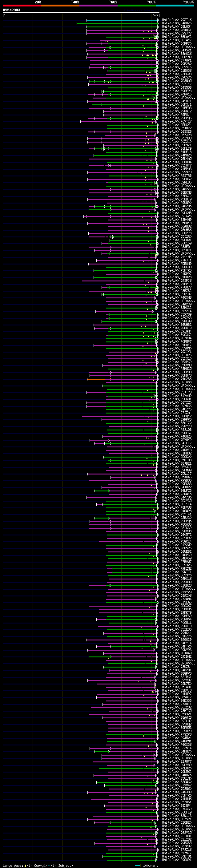197x868 pixels.
Task: Open hit UniRef100_C0PQY2
Action: click(177, 416)
